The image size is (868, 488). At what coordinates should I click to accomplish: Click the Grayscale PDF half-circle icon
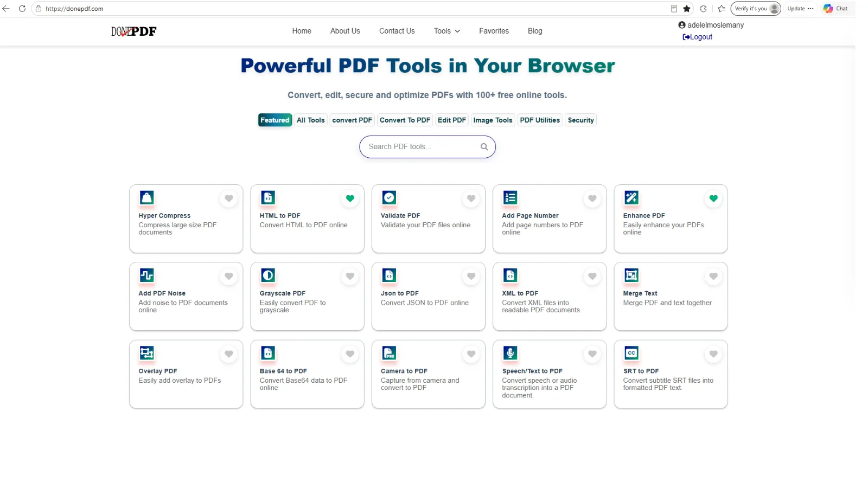click(268, 275)
